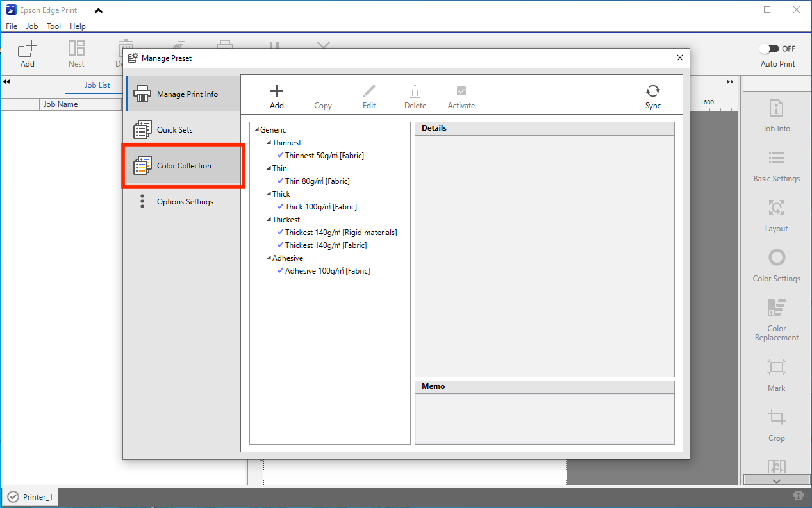
Task: Select Color Collection in the preset sidebar
Action: click(183, 166)
